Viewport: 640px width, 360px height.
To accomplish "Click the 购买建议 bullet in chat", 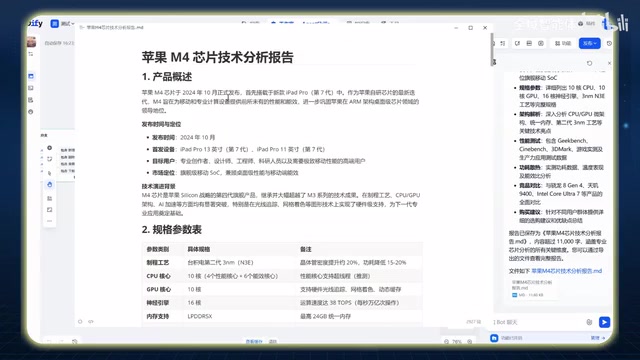I will coord(561,216).
